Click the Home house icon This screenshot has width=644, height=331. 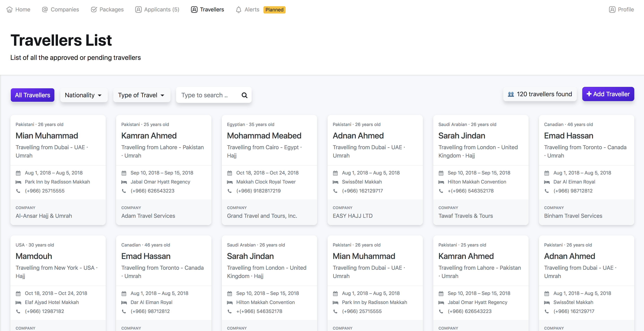(x=10, y=10)
